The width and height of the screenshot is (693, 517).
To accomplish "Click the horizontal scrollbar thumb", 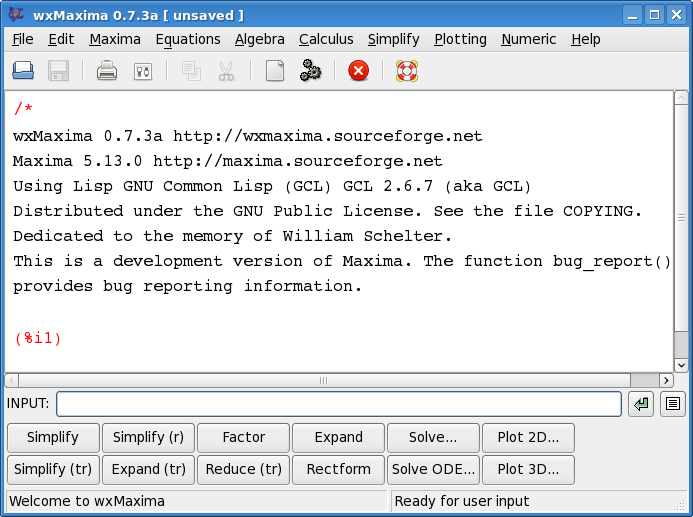I will pos(323,381).
